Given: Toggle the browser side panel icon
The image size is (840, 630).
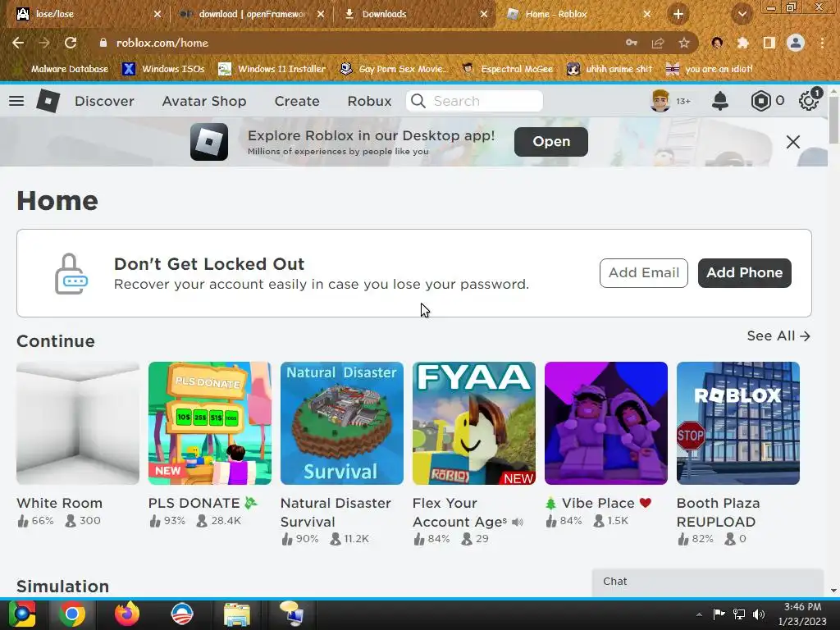Looking at the screenshot, I should [x=769, y=43].
